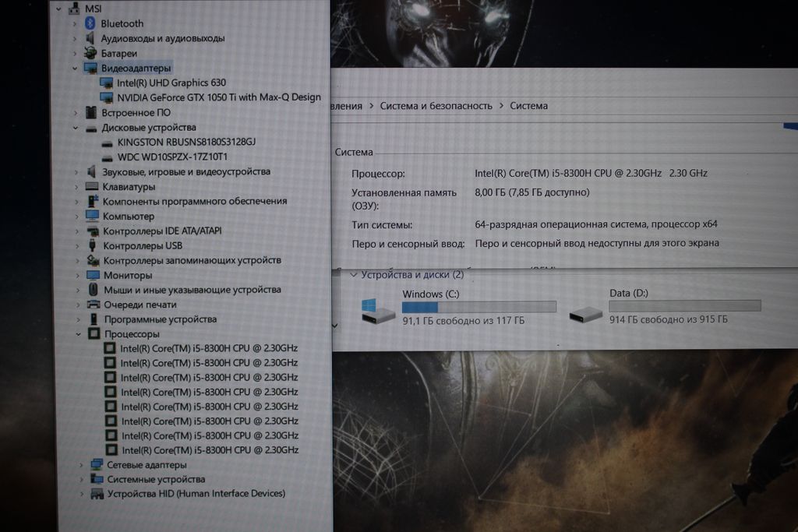Click the display adapter icon beside Видеоадаптеры
Image resolution: width=798 pixels, height=532 pixels.
coord(90,68)
